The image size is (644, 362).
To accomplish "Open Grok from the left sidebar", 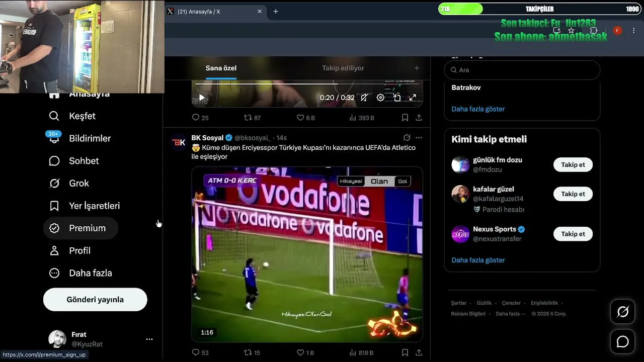I will [69, 184].
